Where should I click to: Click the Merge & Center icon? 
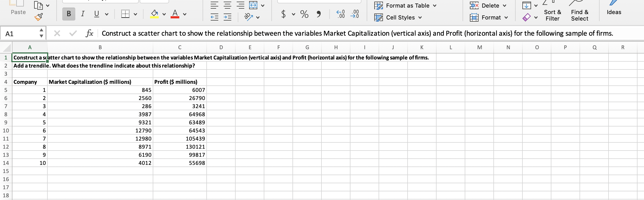coord(253,5)
